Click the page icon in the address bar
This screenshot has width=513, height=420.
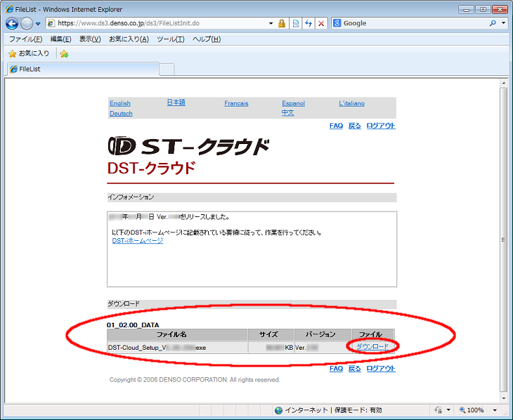tap(51, 23)
